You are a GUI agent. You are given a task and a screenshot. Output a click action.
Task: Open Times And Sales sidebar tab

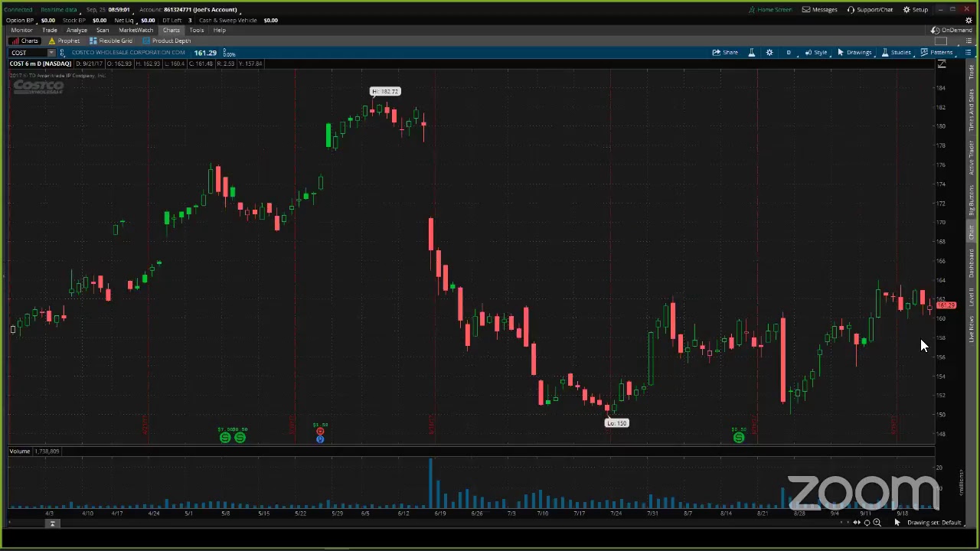tap(971, 111)
